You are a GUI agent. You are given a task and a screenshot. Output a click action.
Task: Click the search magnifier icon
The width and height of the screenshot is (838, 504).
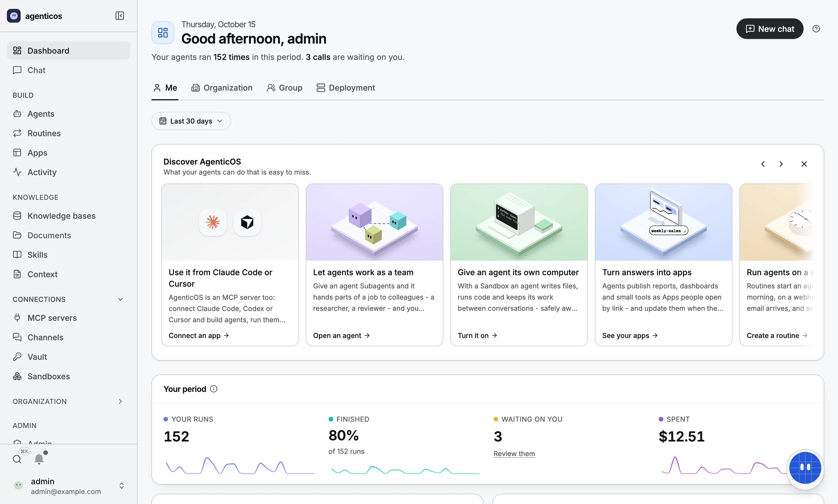pos(17,459)
